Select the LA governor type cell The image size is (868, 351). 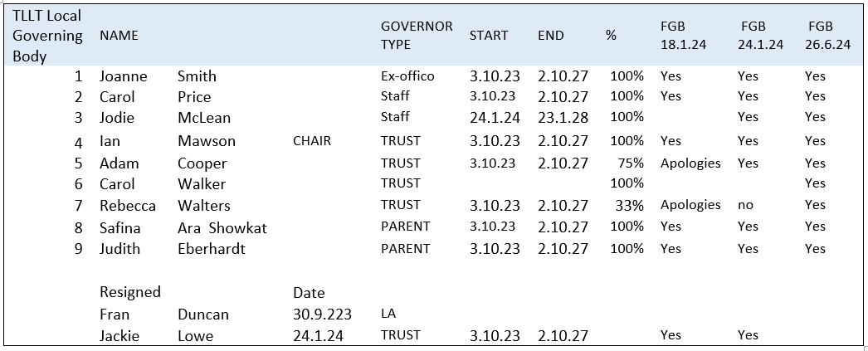click(388, 314)
